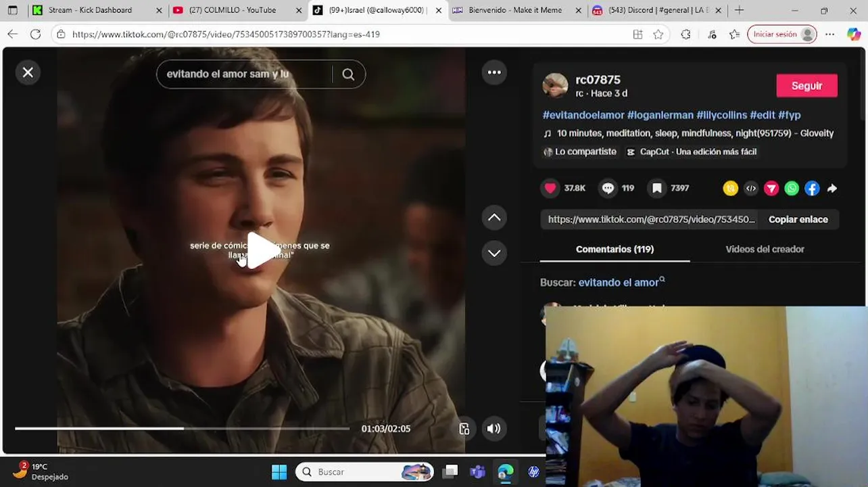868x487 pixels.
Task: Switch to Stream - Kick Dashboard tab
Action: coord(90,10)
